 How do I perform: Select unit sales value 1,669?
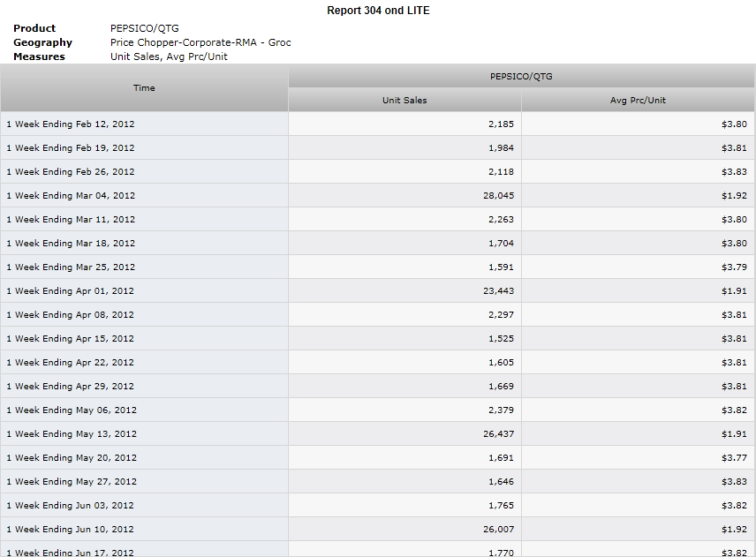(x=501, y=387)
